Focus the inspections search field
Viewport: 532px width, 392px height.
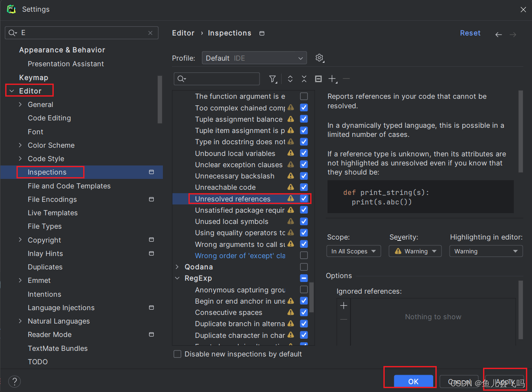pos(217,79)
